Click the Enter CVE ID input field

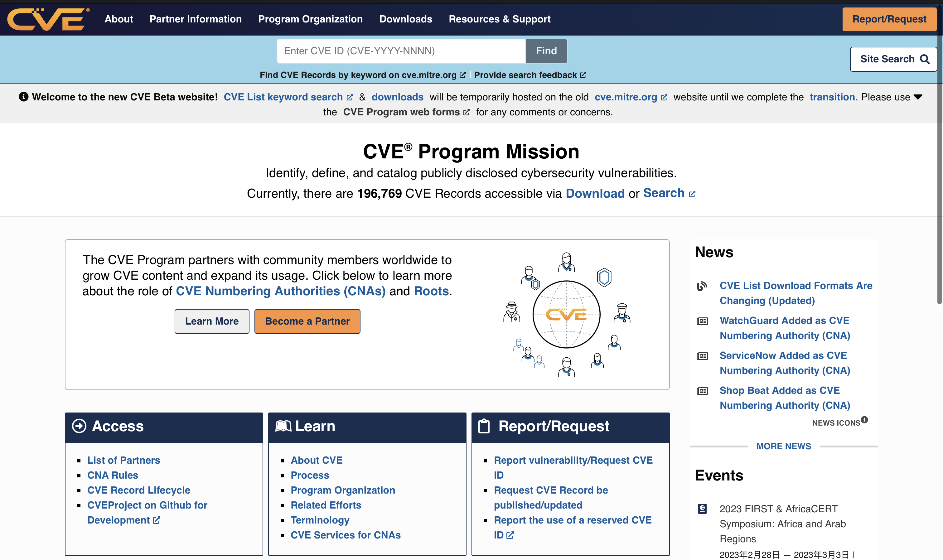coord(401,51)
